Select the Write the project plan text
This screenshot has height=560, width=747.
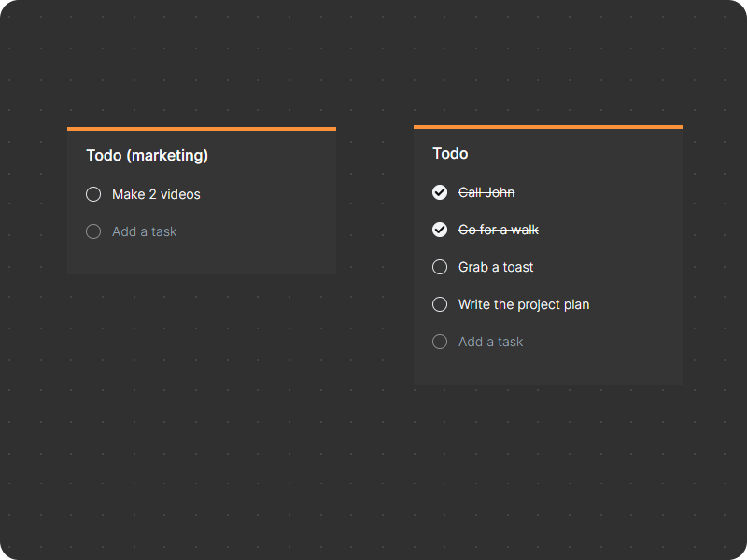pyautogui.click(x=523, y=304)
